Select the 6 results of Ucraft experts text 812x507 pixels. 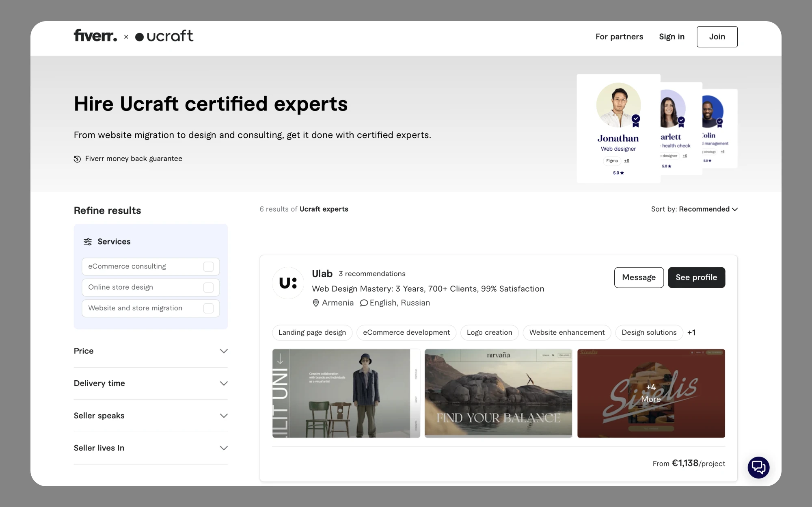pyautogui.click(x=304, y=209)
